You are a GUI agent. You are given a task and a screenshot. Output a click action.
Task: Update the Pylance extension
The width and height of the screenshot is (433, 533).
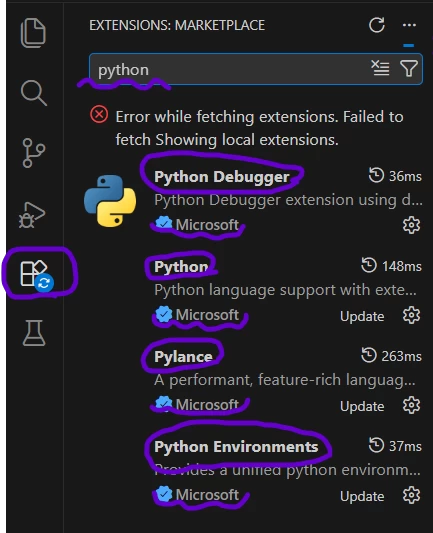point(362,407)
